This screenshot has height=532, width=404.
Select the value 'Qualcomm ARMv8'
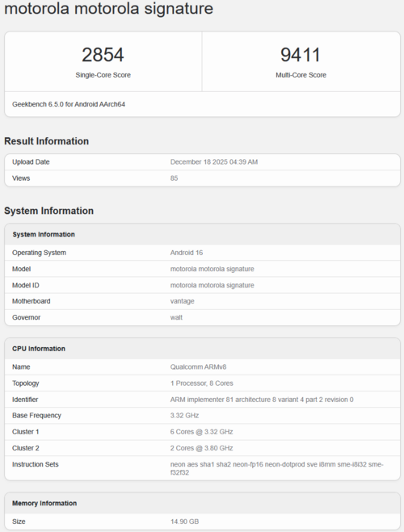pyautogui.click(x=198, y=367)
